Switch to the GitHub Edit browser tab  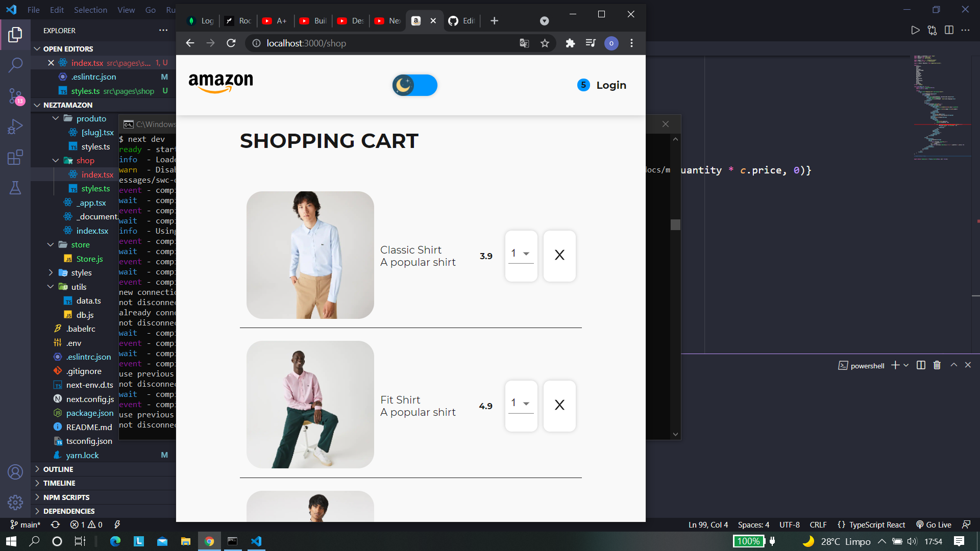pyautogui.click(x=462, y=21)
